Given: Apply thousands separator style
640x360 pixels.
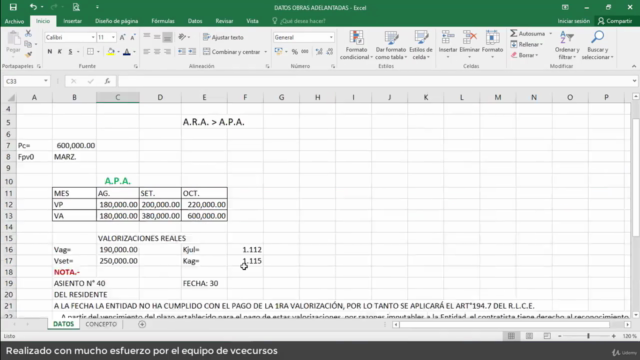Looking at the screenshot, I should pyautogui.click(x=305, y=51).
